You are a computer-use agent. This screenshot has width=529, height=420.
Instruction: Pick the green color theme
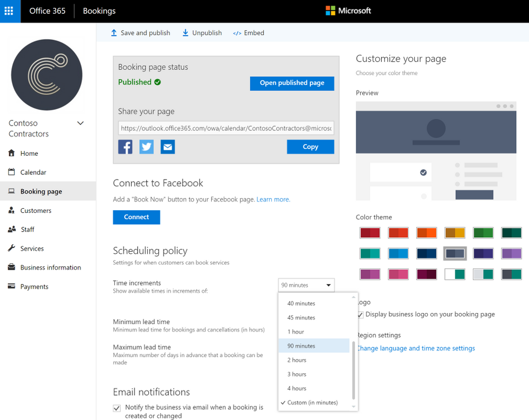[x=483, y=233]
